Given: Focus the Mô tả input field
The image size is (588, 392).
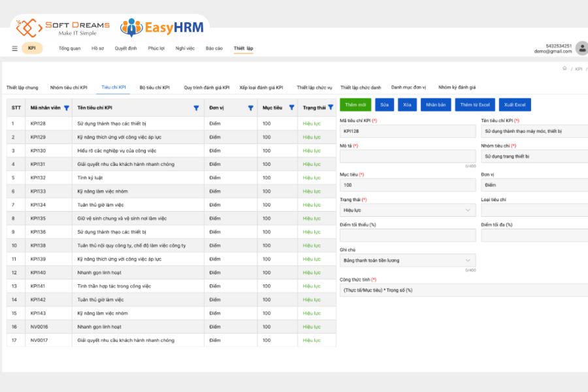Looking at the screenshot, I should [408, 156].
